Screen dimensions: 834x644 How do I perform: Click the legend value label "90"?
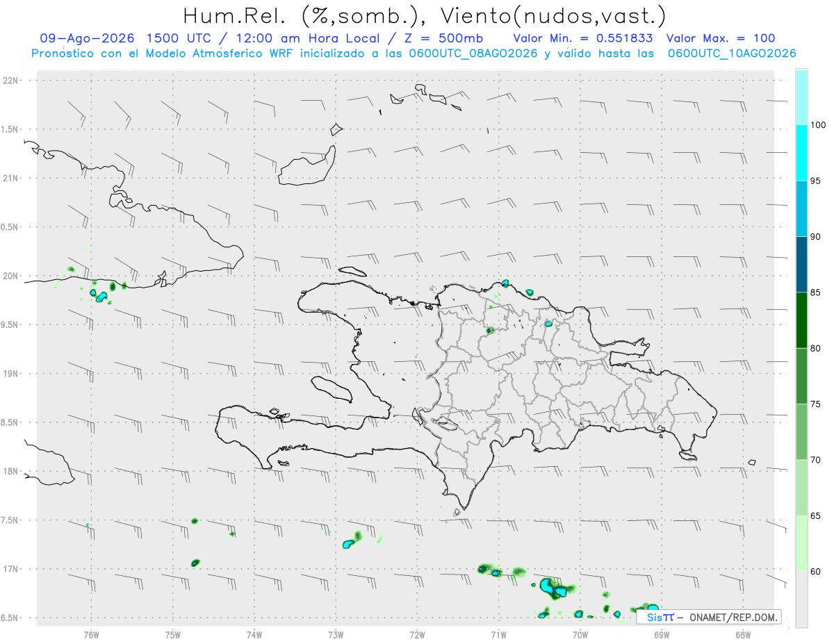815,237
